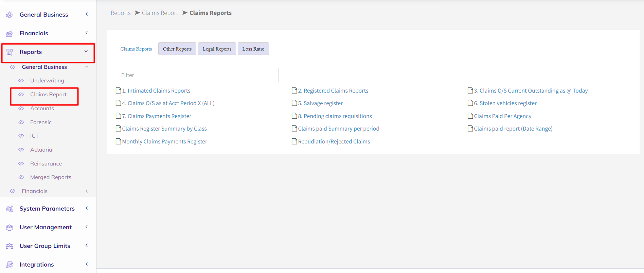644x273 pixels.
Task: Click the Reports icon in sidebar
Action: coord(10,52)
